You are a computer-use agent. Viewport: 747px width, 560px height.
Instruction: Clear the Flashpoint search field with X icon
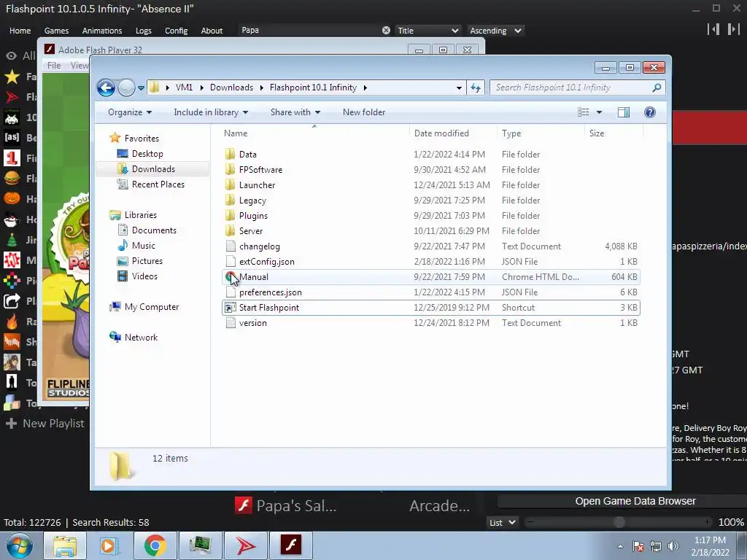386,31
